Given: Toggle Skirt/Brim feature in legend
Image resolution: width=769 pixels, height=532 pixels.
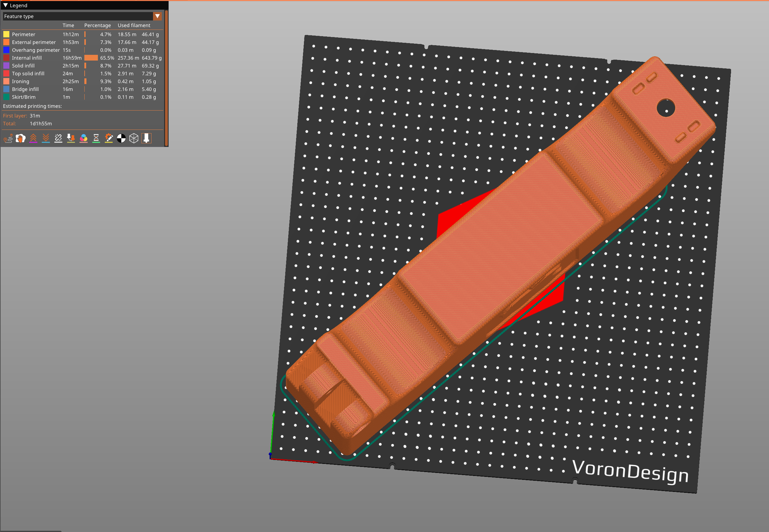Looking at the screenshot, I should point(23,97).
